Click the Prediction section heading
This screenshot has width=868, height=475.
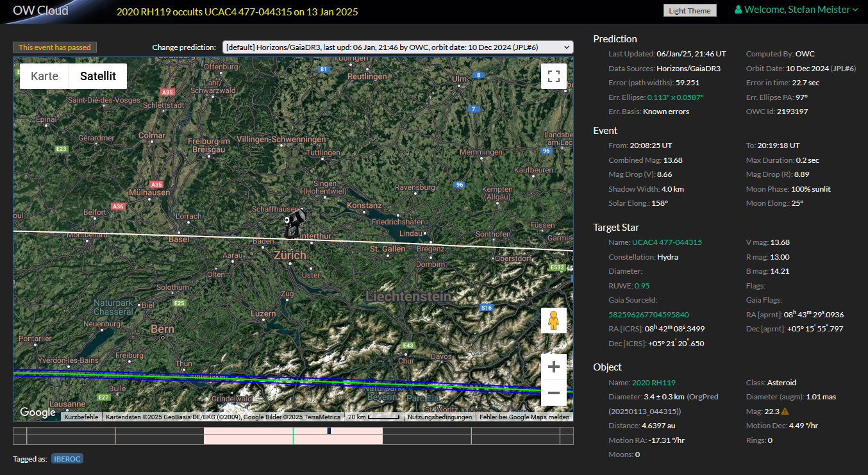(615, 38)
